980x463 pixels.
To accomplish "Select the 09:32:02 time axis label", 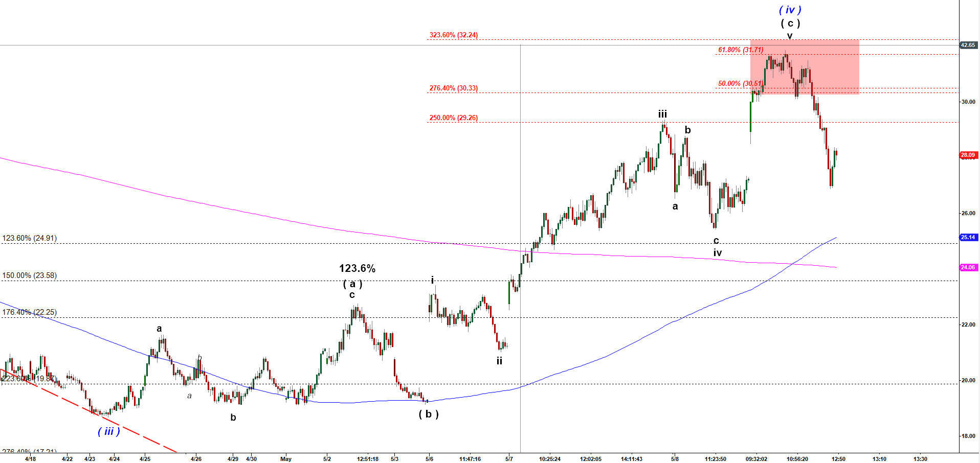I will [756, 459].
